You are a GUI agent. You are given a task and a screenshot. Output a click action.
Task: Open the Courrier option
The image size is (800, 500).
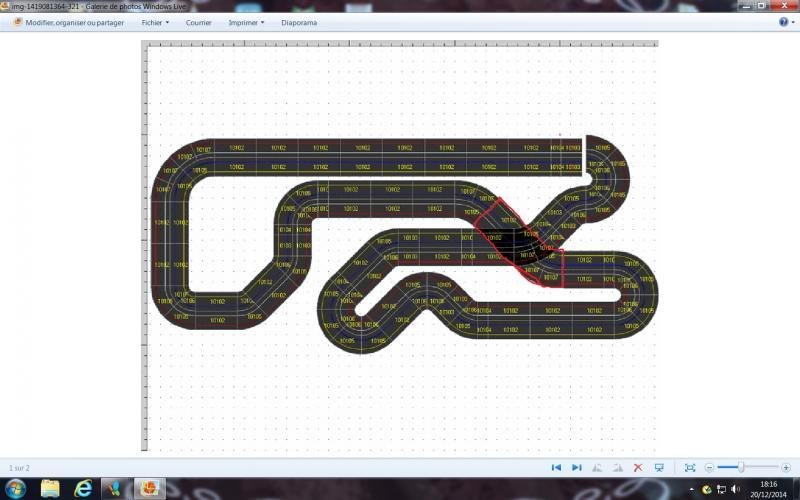[198, 21]
